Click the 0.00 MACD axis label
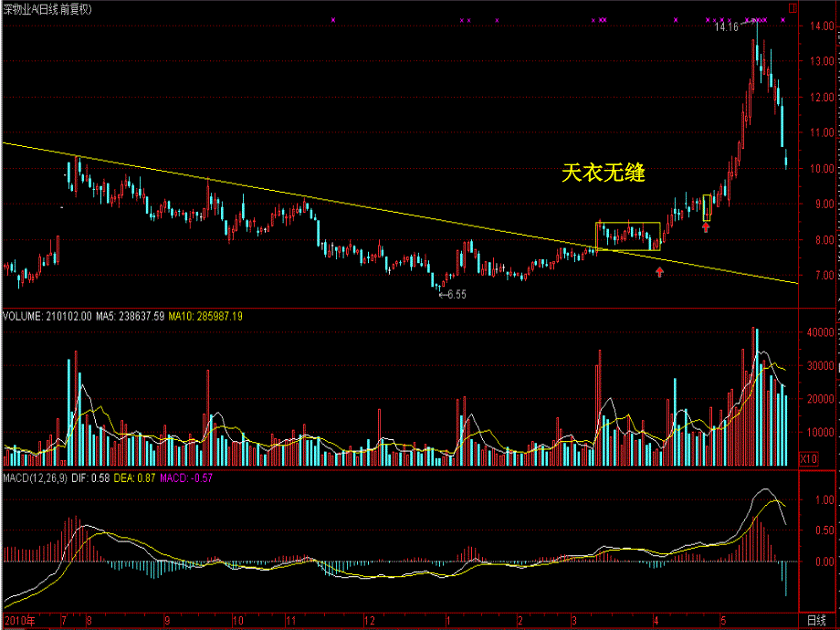 [824, 562]
